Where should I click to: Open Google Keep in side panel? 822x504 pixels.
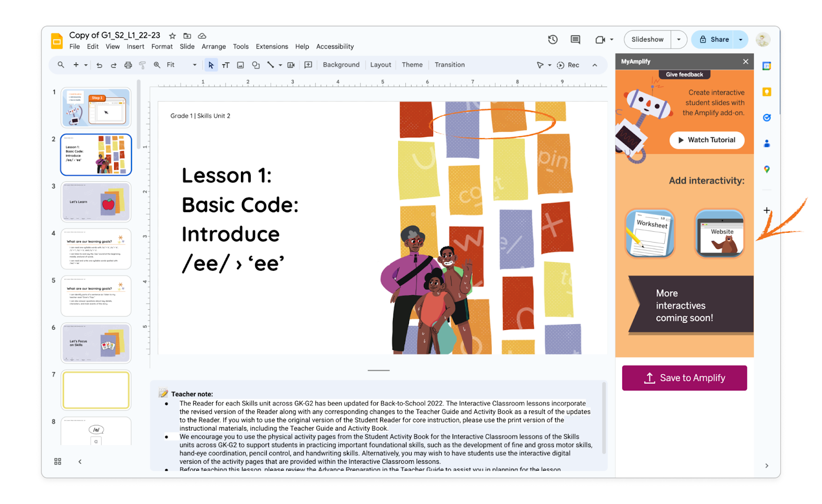[767, 92]
